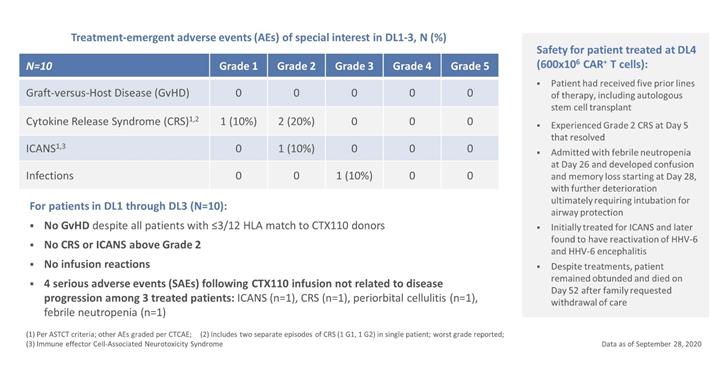The height and width of the screenshot is (374, 720).
Task: Select the N=10 header cell
Action: point(114,66)
